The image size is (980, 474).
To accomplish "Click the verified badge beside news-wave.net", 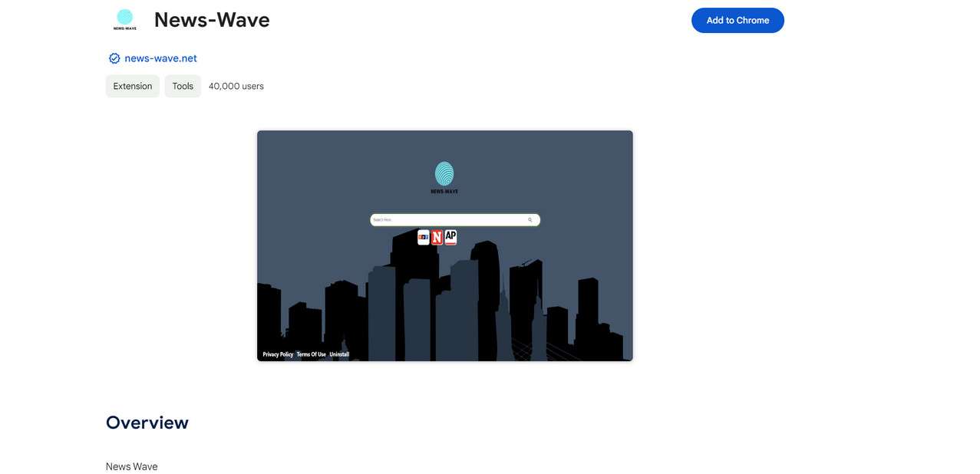I will 114,58.
